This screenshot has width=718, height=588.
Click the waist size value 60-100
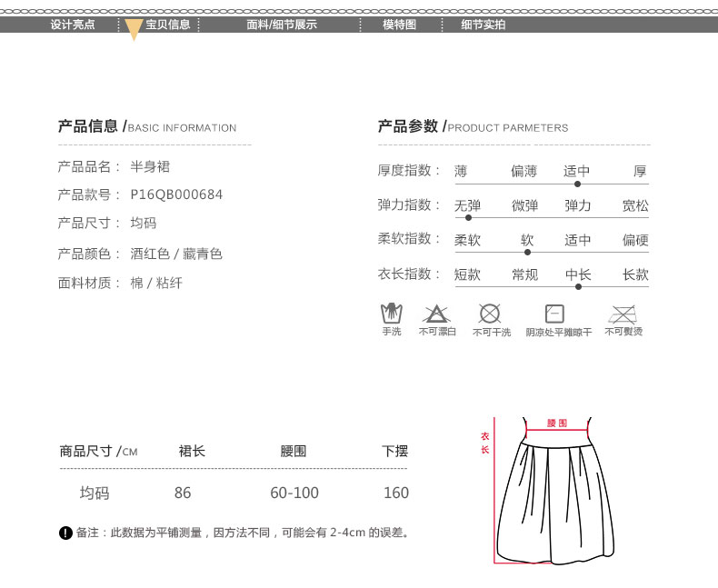click(294, 493)
